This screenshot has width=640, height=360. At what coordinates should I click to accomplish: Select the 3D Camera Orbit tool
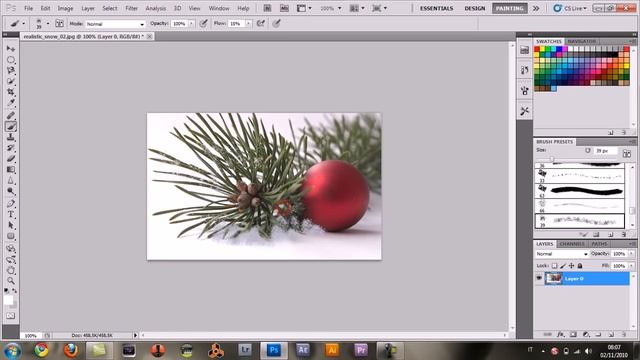(11, 259)
